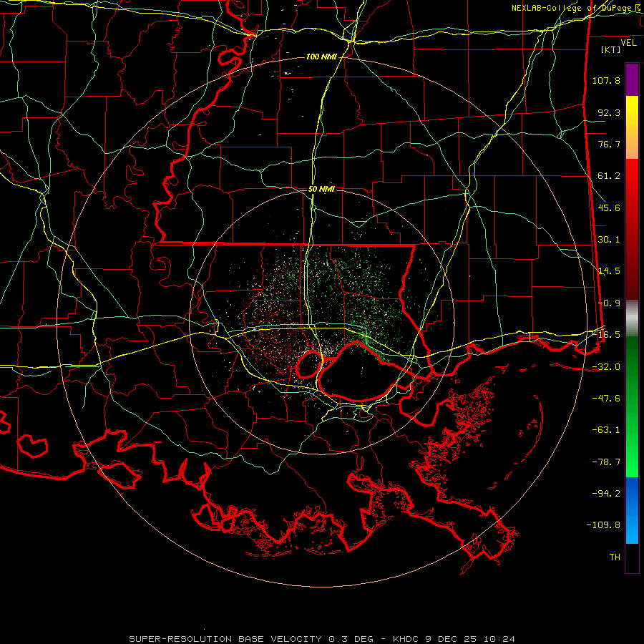This screenshot has height=644, width=644.
Task: Click the [KT] units label
Action: [611, 49]
